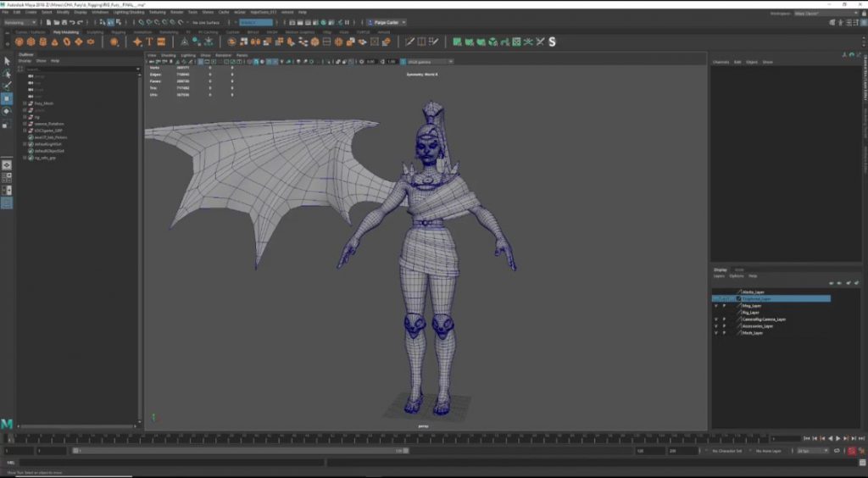Pick the Paint selection tool in the toolbox
Viewport: 868px width, 478px height.
(7, 86)
